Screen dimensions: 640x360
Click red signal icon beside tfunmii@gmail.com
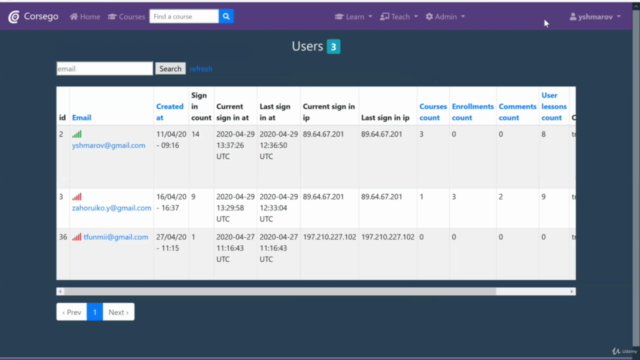pyautogui.click(x=77, y=237)
